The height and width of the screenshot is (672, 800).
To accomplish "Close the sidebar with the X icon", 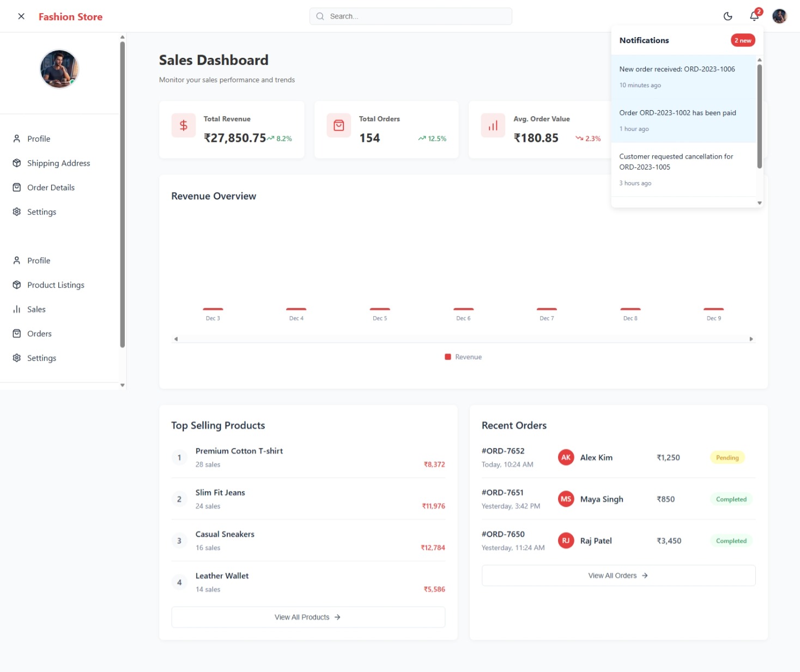I will point(21,16).
